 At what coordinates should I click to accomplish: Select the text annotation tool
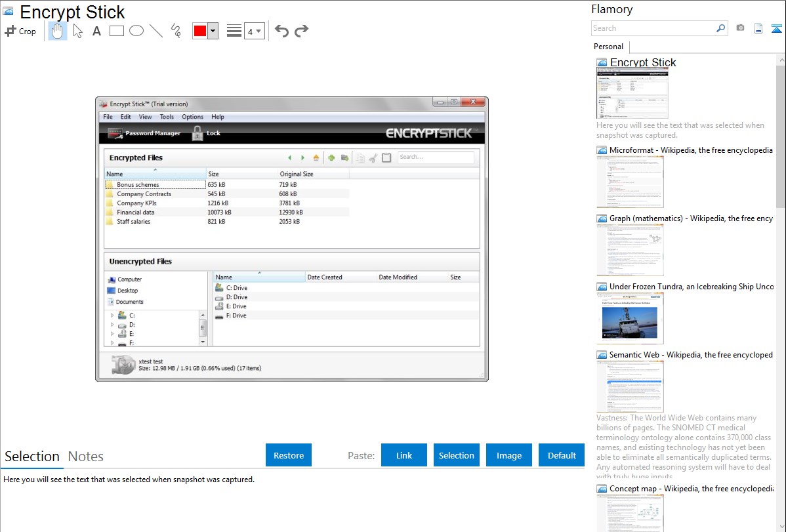pos(96,31)
